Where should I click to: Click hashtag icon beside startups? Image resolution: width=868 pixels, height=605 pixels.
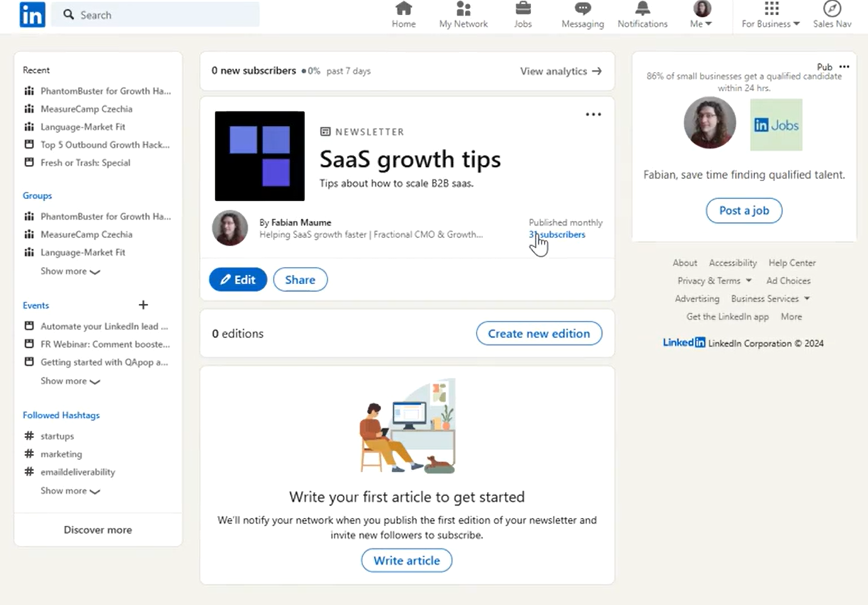[29, 436]
